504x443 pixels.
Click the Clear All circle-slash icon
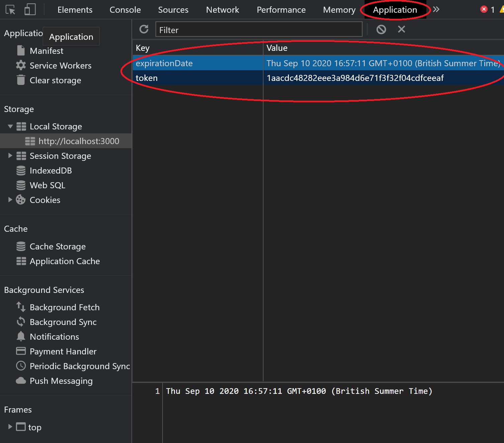381,29
